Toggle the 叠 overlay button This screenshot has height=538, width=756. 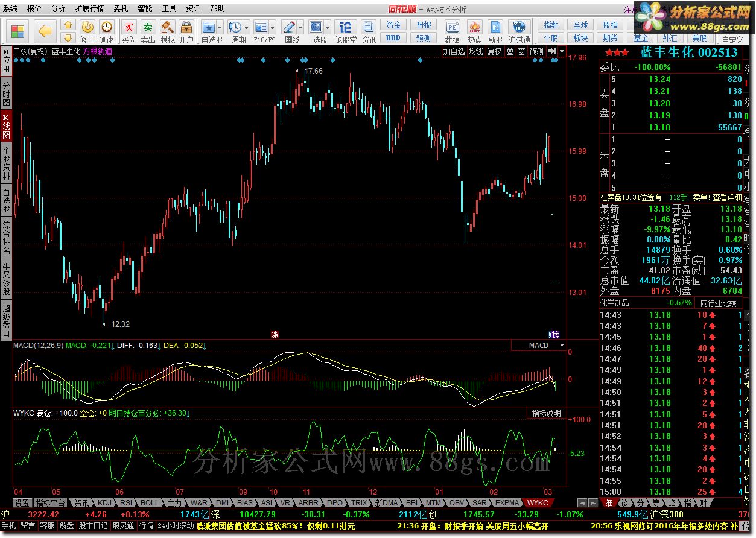(510, 52)
